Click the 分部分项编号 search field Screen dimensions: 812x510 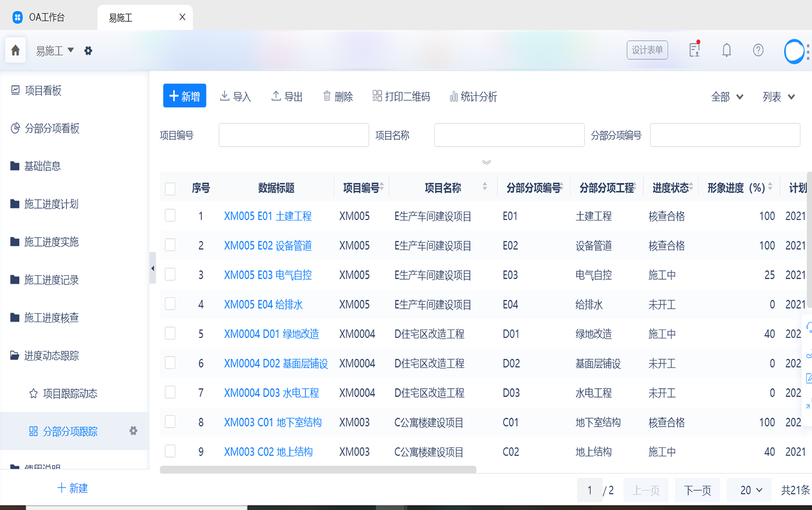pos(725,135)
